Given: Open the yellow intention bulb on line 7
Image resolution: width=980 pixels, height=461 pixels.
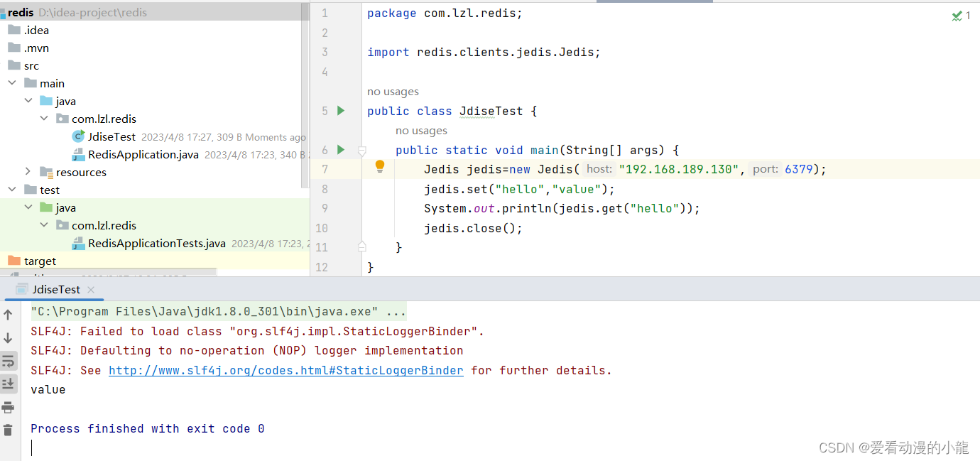Looking at the screenshot, I should pyautogui.click(x=379, y=166).
